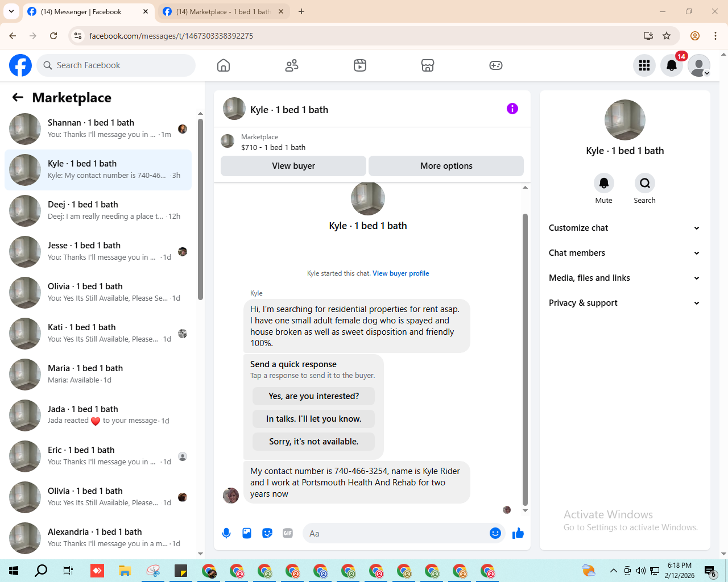Open the Maria · 1 bed 1 bath conversation

point(98,375)
